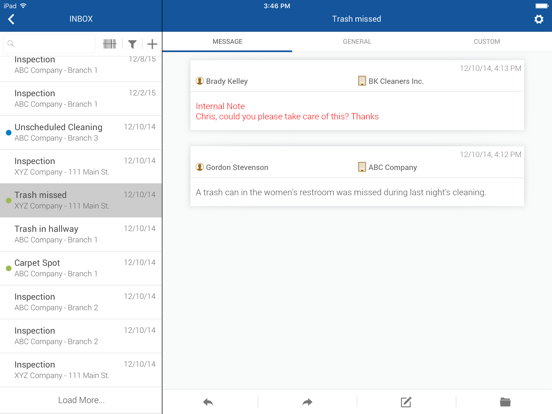
Task: Open settings gear icon
Action: click(539, 19)
